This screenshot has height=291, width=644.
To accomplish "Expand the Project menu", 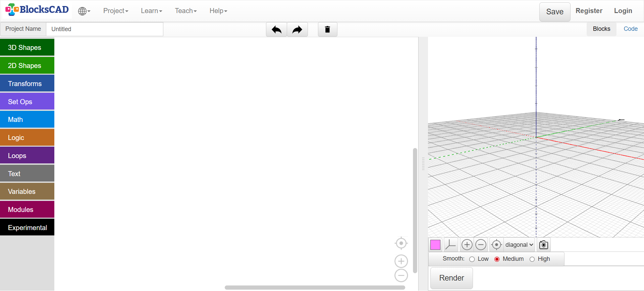I will coord(116,11).
